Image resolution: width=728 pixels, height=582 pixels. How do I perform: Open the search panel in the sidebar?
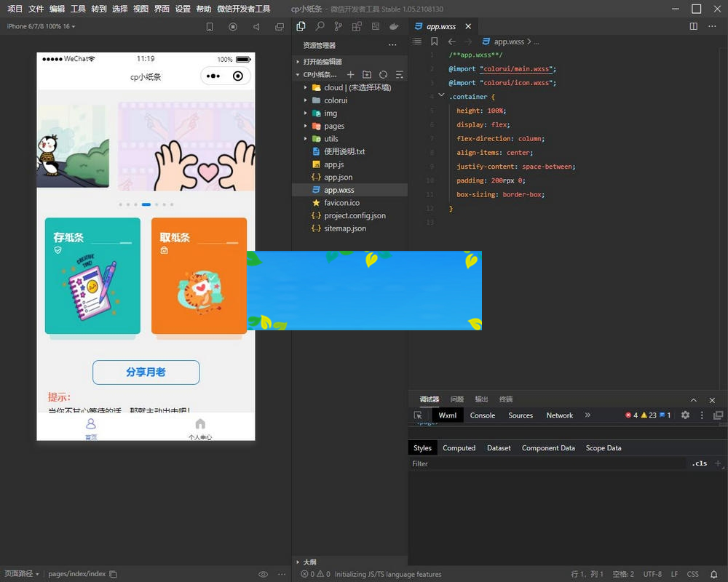(320, 26)
